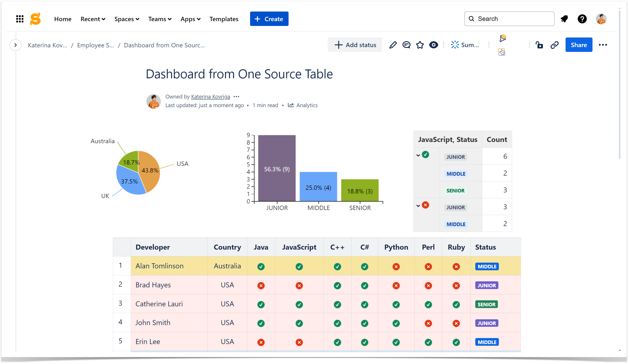Open the Spaces dropdown menu

(126, 19)
